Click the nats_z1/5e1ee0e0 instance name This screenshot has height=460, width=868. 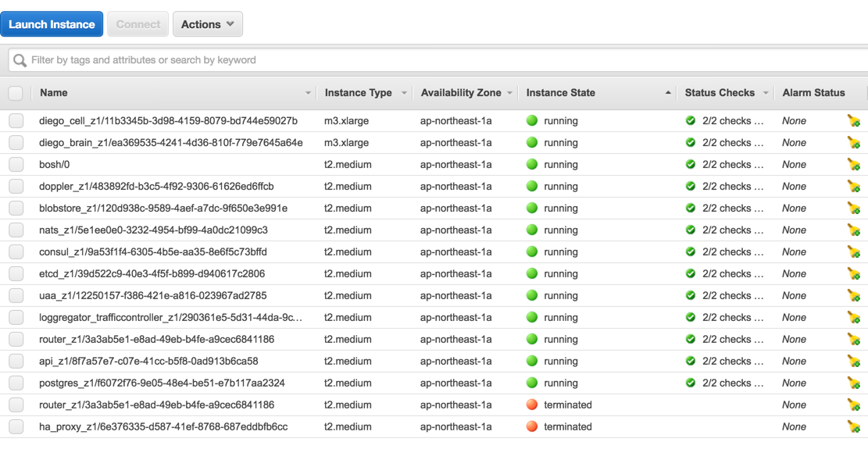[x=153, y=230]
